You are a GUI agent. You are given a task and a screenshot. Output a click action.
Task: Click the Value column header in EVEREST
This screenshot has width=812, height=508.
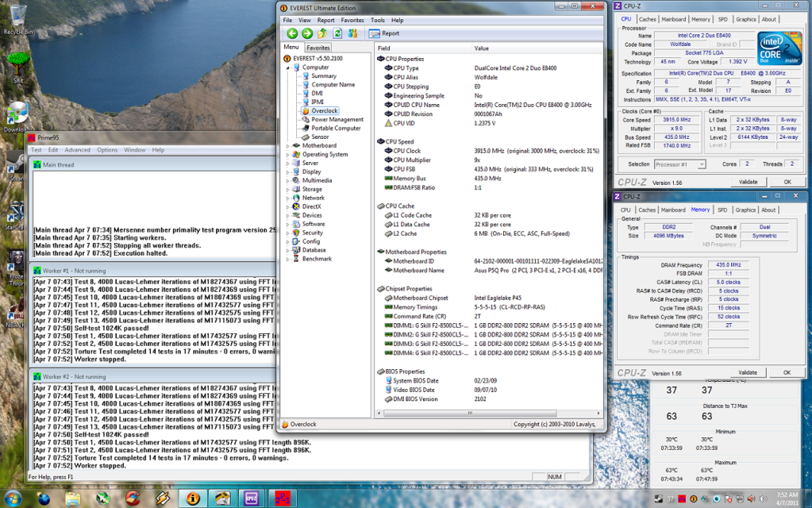[537, 48]
